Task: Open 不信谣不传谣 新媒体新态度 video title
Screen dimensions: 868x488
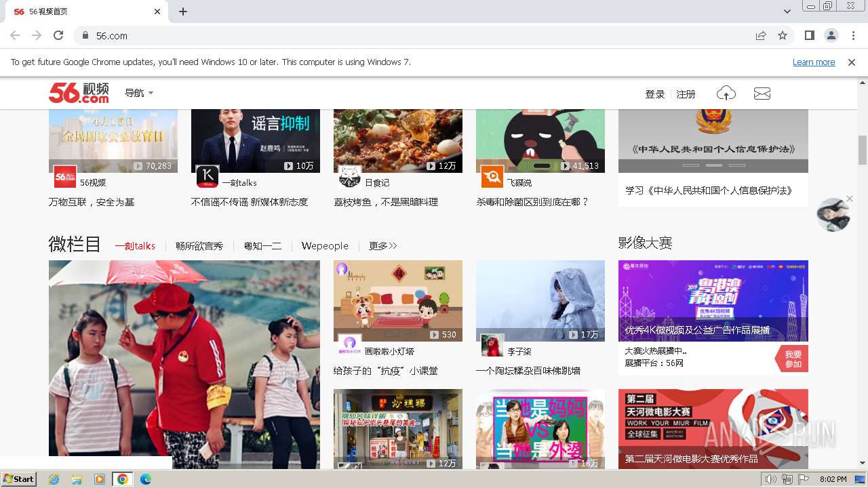Action: [x=250, y=202]
